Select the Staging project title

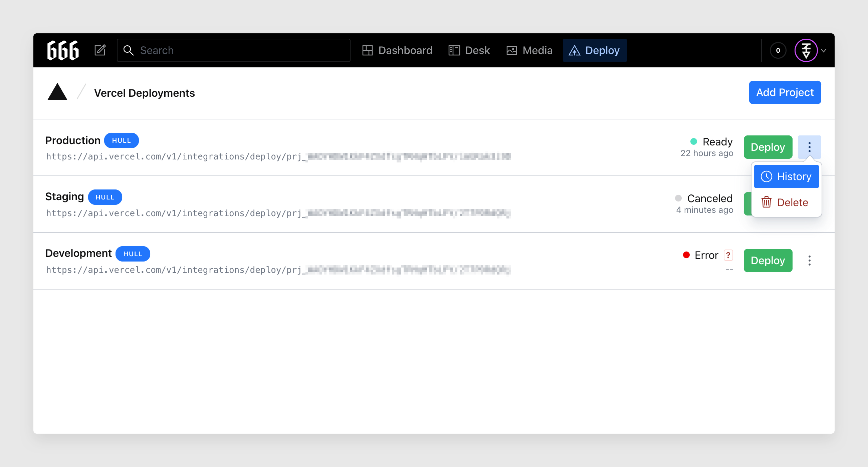[x=64, y=196]
